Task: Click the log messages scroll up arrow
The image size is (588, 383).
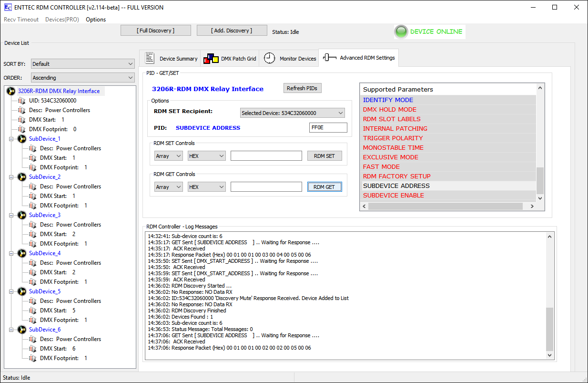Action: tap(550, 237)
